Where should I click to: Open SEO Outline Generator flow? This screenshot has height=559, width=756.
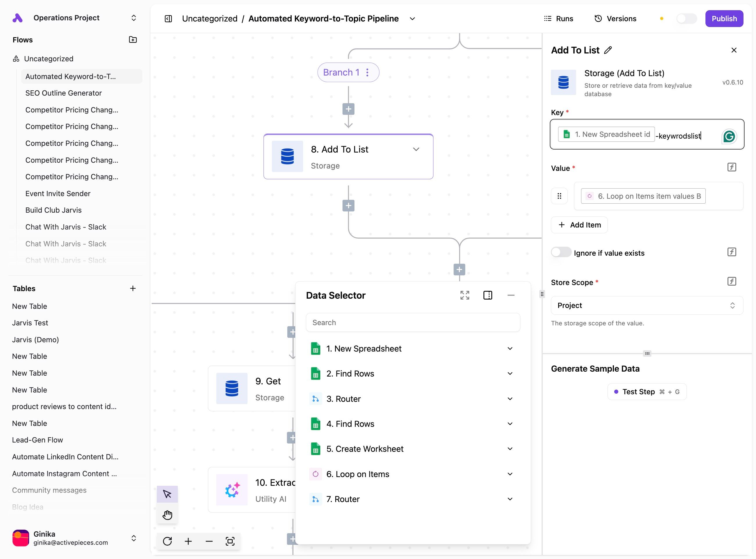coord(63,93)
